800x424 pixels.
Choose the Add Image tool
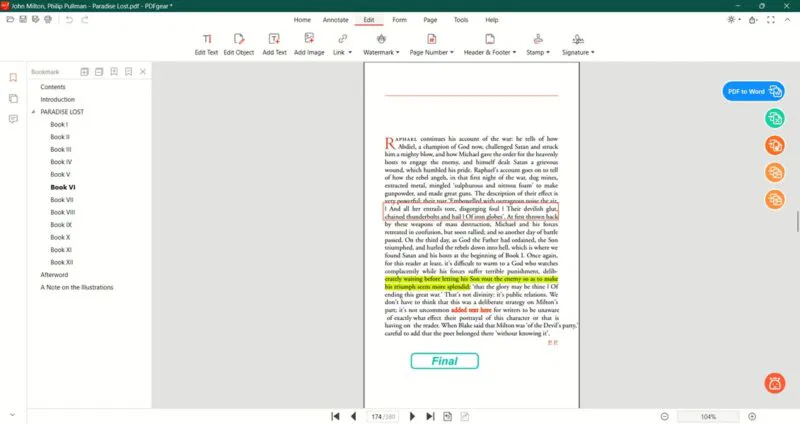[309, 44]
